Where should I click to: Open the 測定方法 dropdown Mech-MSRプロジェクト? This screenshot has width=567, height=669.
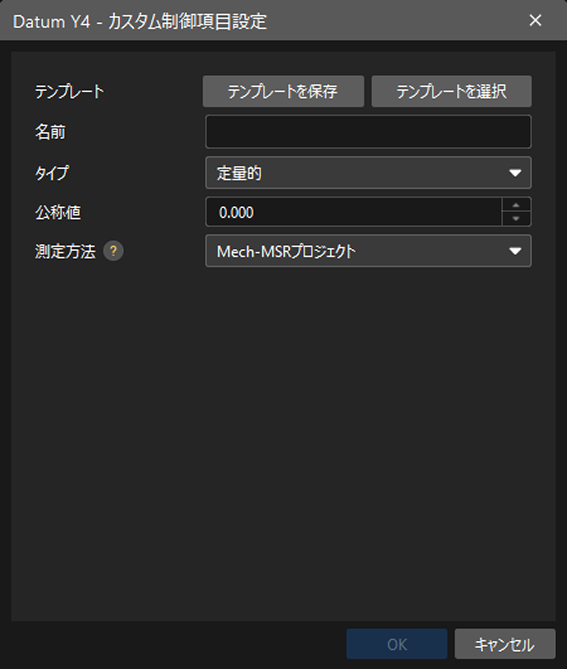pyautogui.click(x=368, y=251)
